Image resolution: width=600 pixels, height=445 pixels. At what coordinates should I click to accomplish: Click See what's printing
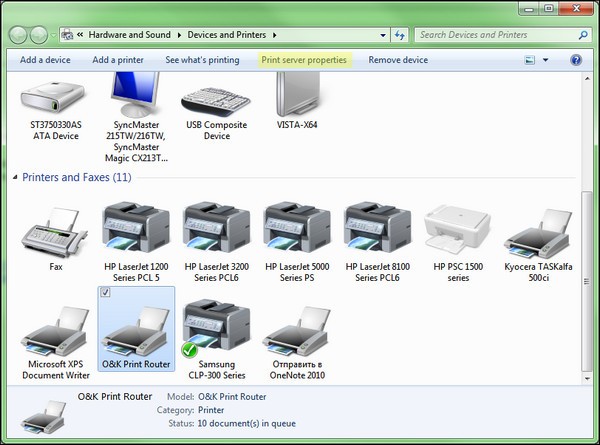coord(202,60)
